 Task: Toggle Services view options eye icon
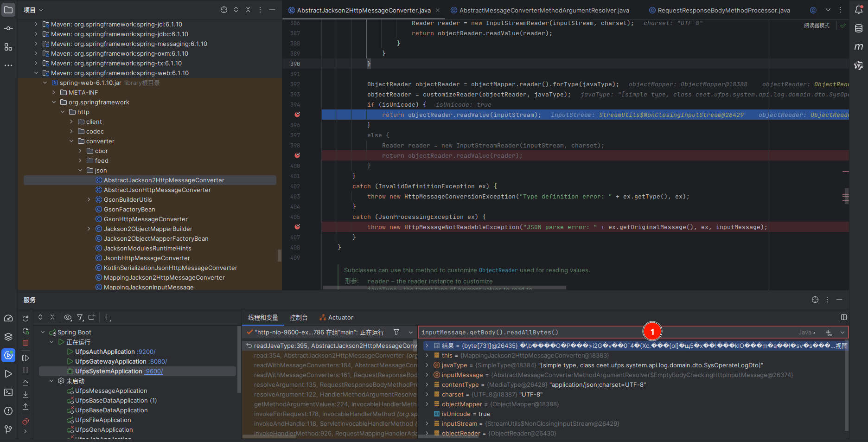tap(68, 317)
